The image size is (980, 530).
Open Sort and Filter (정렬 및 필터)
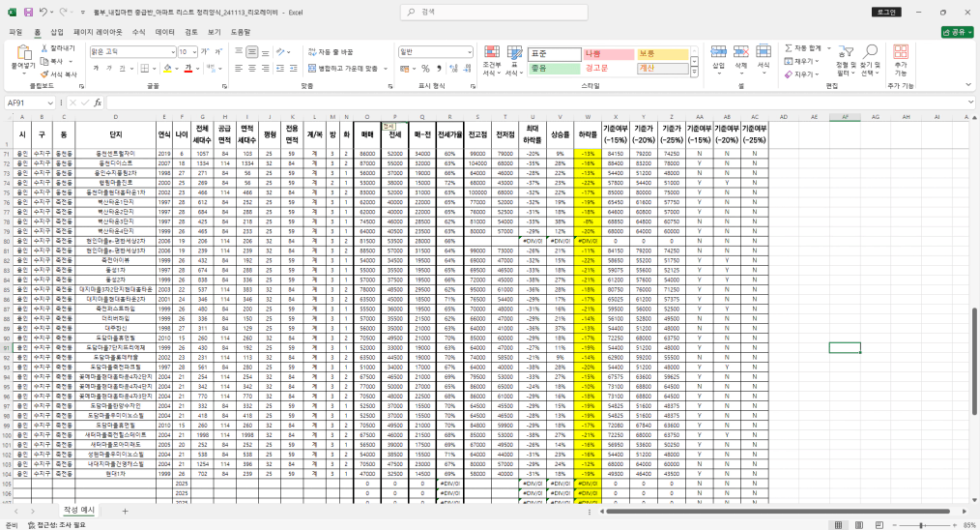[x=845, y=61]
